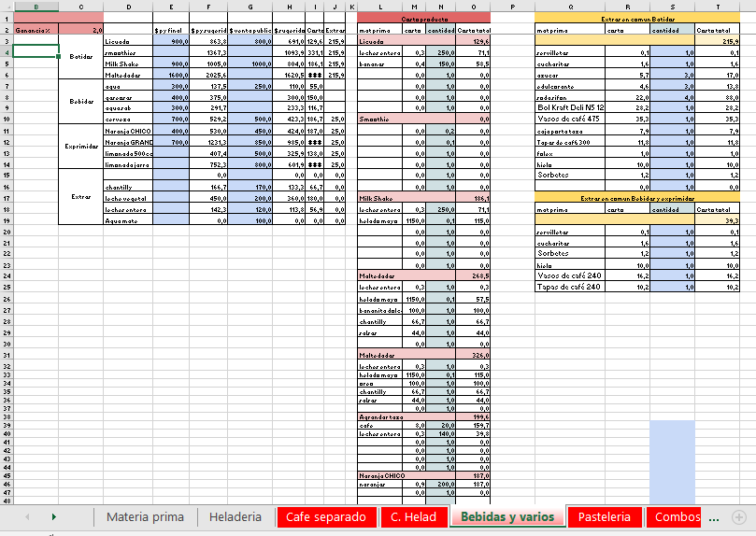The image size is (756, 536).
Task: Switch to the C. Helad sheet tab
Action: [x=413, y=516]
